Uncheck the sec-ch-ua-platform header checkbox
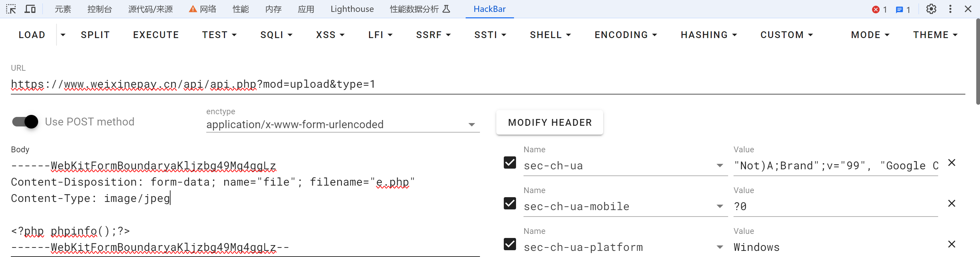Viewport: 980px width, 257px height. coord(510,244)
